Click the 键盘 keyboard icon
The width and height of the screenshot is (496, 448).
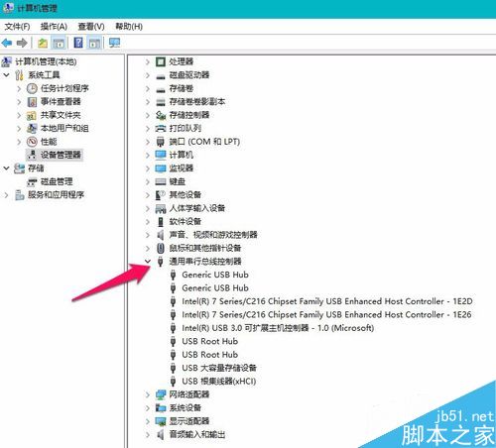pos(161,181)
